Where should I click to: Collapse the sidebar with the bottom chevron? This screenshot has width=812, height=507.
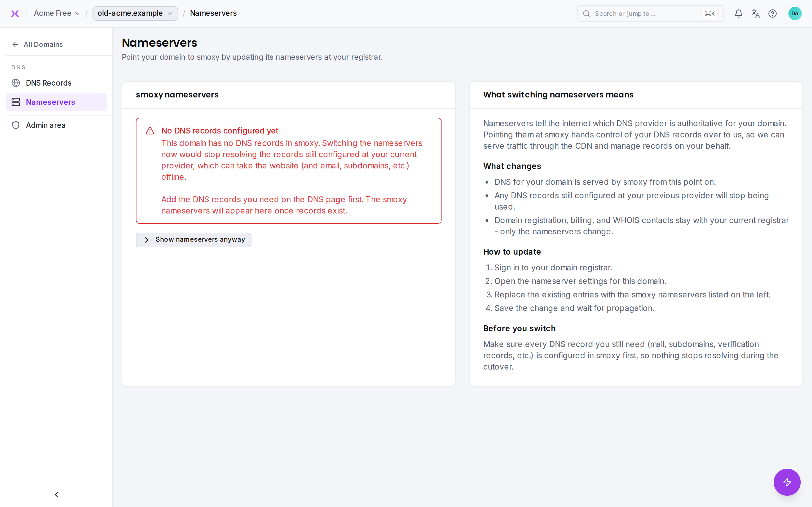pyautogui.click(x=56, y=494)
